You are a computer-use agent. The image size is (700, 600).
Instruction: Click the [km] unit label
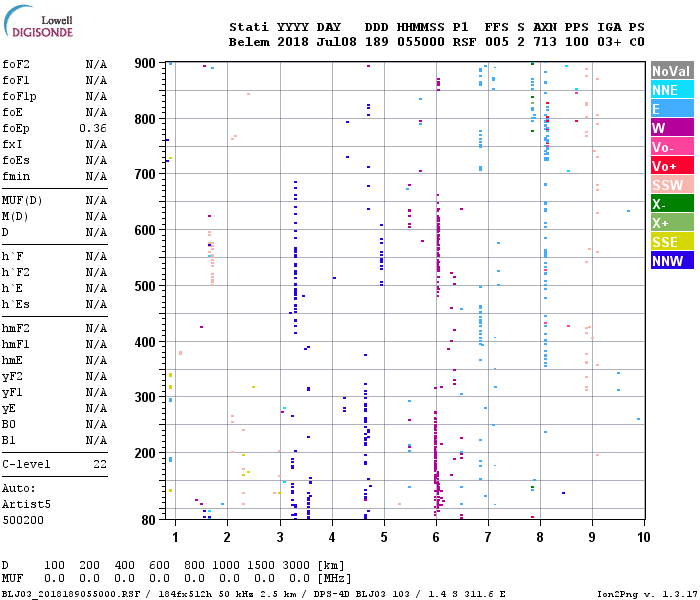pos(331,565)
